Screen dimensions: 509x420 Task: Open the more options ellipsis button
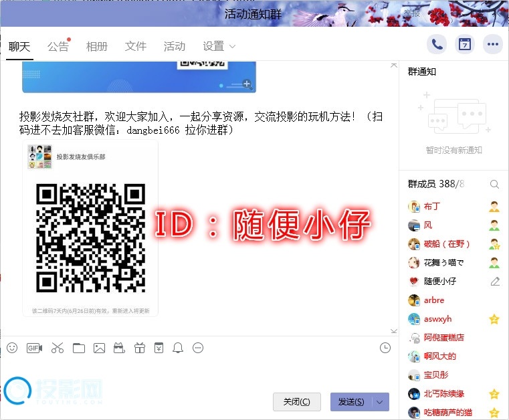coord(493,44)
